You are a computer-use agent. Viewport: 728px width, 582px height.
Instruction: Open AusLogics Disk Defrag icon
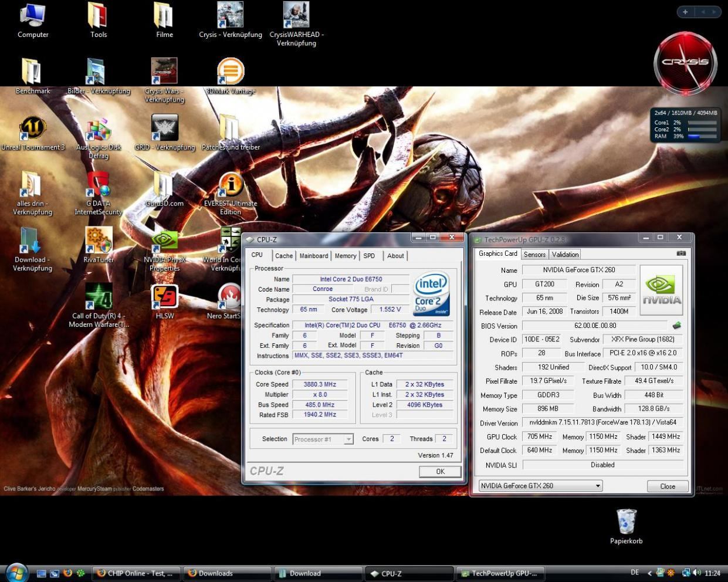click(x=99, y=137)
